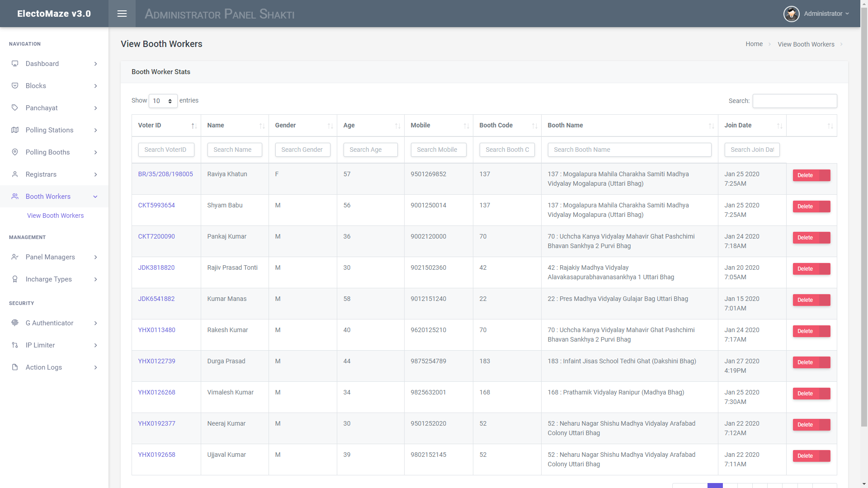Screen dimensions: 868x488
Task: Focus the Search Name filter field
Action: [234, 150]
